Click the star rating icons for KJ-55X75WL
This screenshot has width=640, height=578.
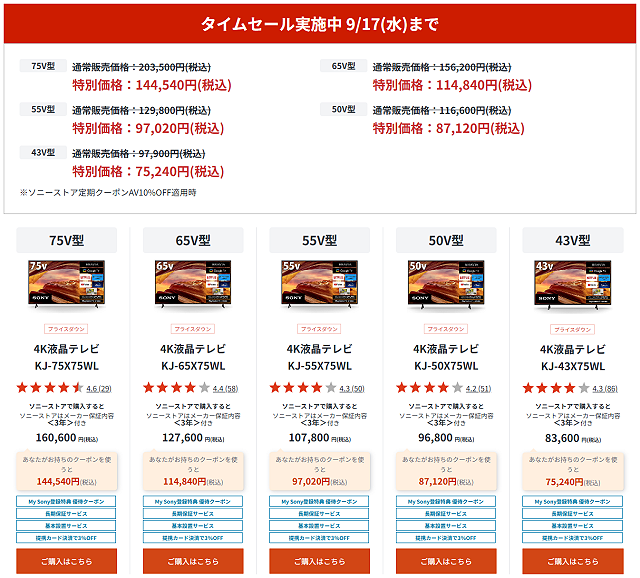click(x=303, y=387)
